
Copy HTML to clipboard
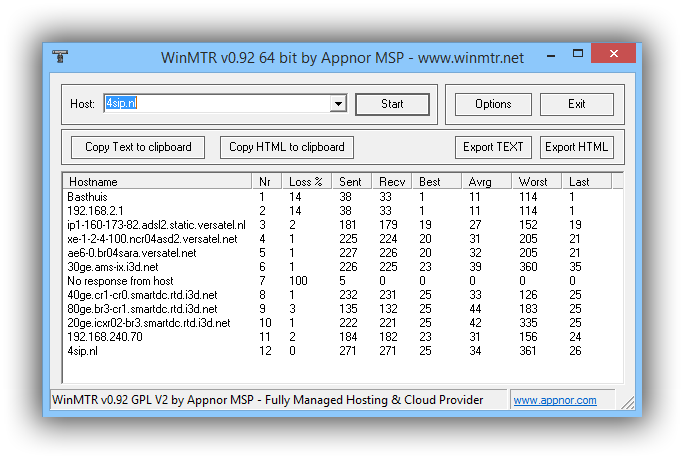tap(287, 147)
